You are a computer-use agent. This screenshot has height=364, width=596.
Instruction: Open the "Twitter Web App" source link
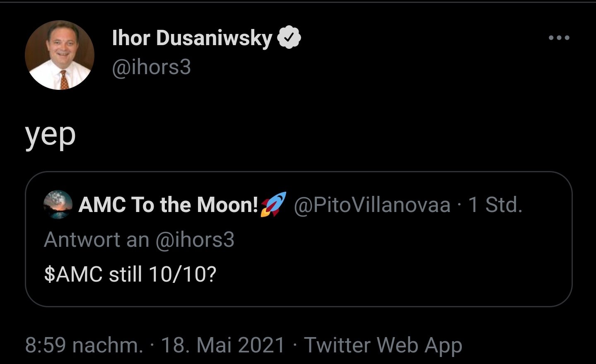383,345
